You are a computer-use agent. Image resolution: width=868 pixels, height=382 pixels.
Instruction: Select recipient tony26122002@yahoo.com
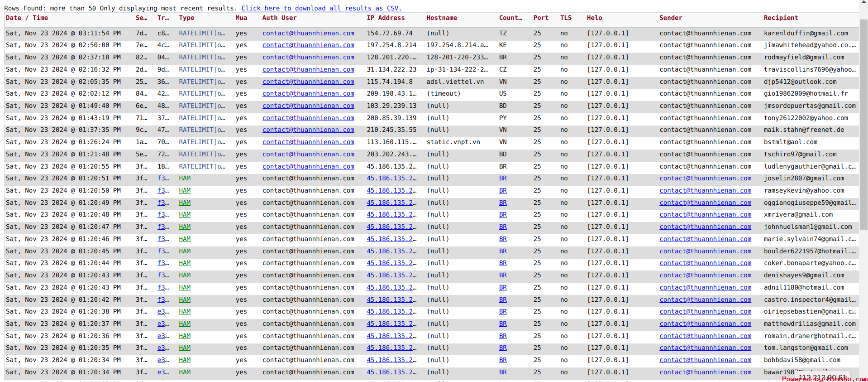point(806,118)
